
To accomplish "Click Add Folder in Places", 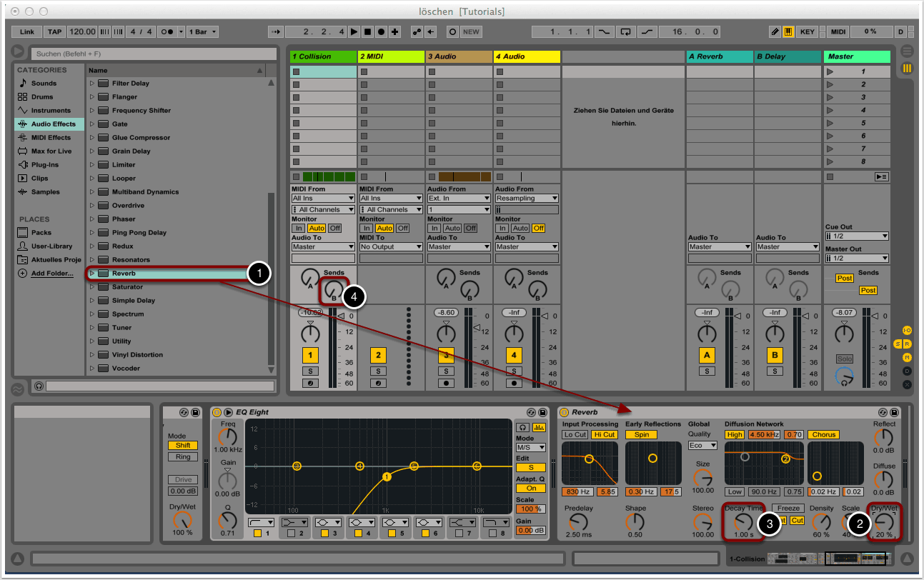I will (x=51, y=274).
